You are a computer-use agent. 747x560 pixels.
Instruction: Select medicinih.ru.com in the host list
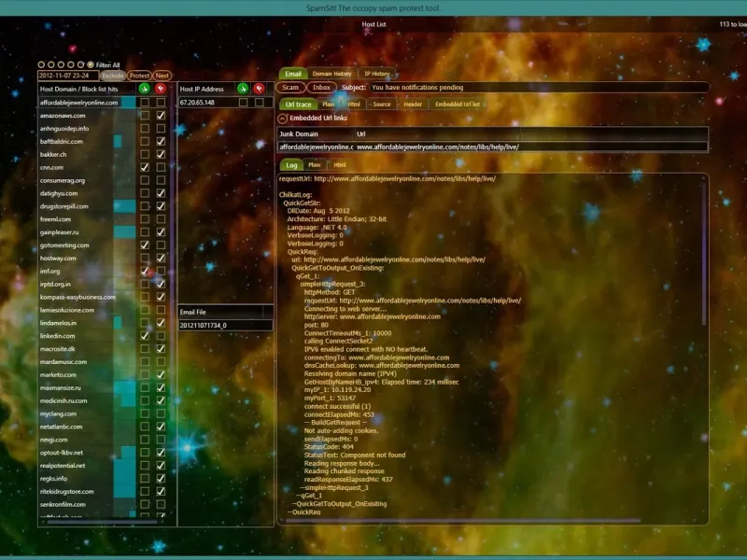click(x=63, y=401)
